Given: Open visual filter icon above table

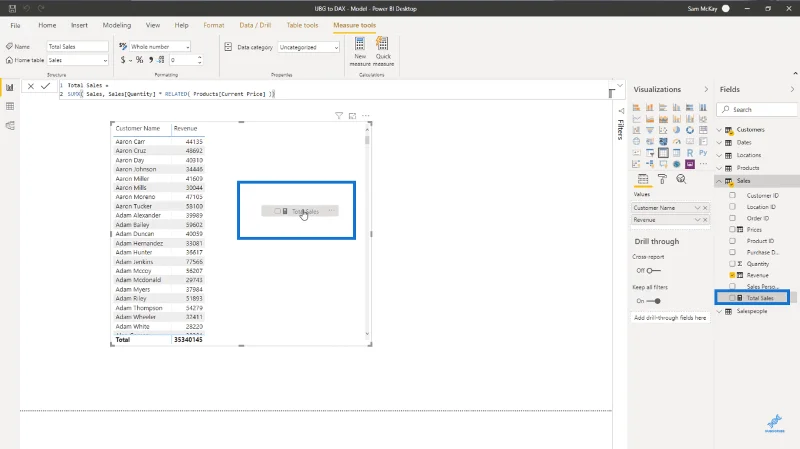Looking at the screenshot, I should tap(339, 116).
